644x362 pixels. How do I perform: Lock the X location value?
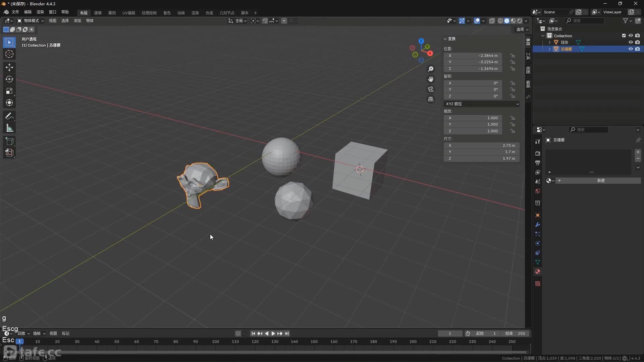click(513, 56)
